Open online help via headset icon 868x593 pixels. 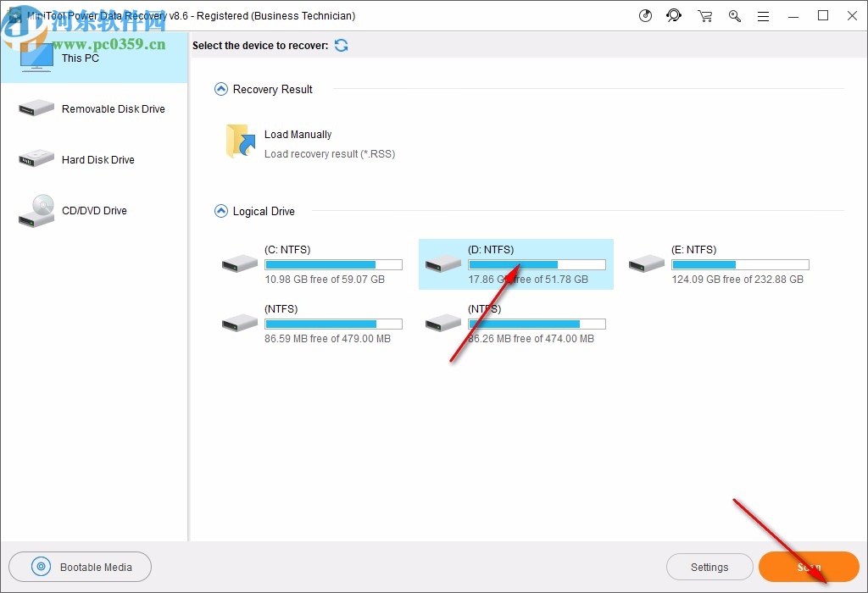[x=674, y=15]
